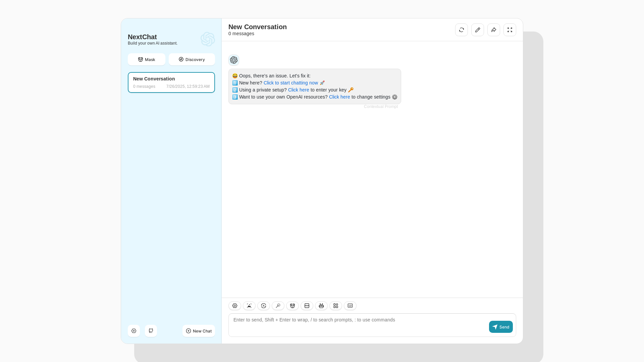Click the 'Contextual Prompt' label

tap(381, 107)
